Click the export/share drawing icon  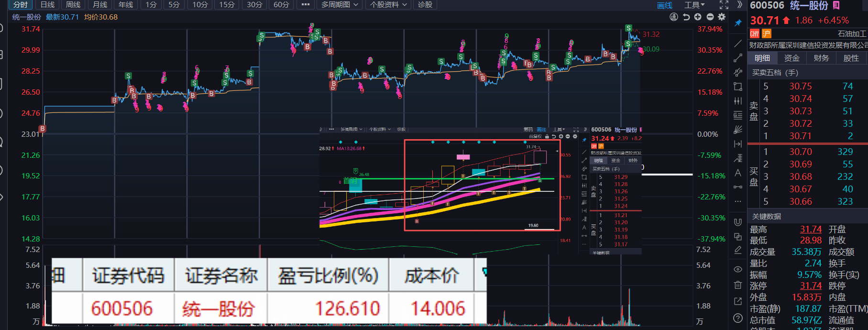click(x=738, y=301)
